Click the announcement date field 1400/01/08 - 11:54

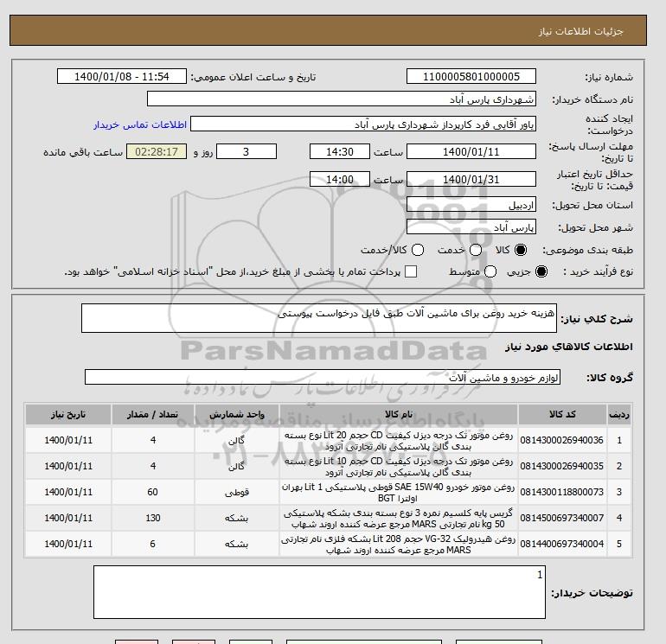click(121, 76)
